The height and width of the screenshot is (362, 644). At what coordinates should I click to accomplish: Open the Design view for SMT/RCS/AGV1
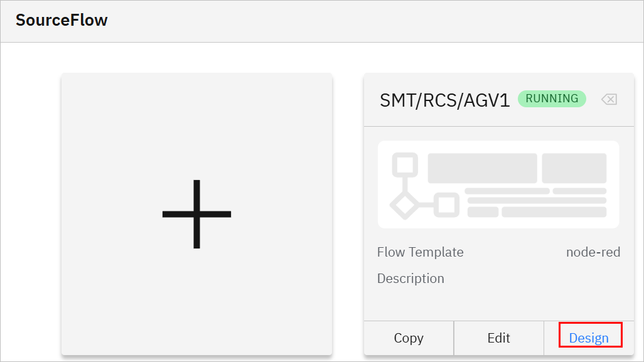click(x=589, y=338)
